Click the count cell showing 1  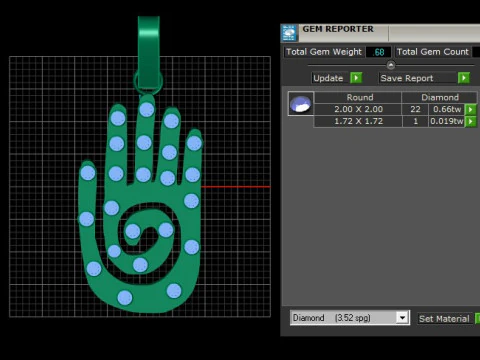[x=415, y=121]
